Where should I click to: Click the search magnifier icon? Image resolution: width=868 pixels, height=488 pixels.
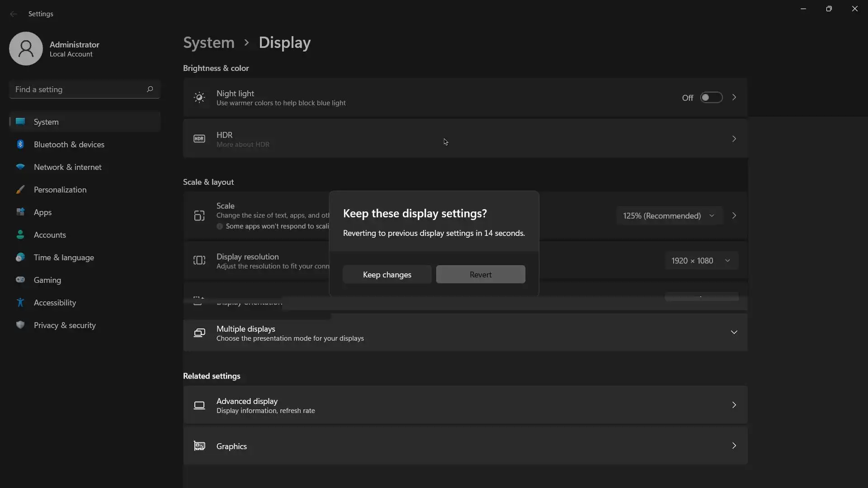tap(150, 89)
